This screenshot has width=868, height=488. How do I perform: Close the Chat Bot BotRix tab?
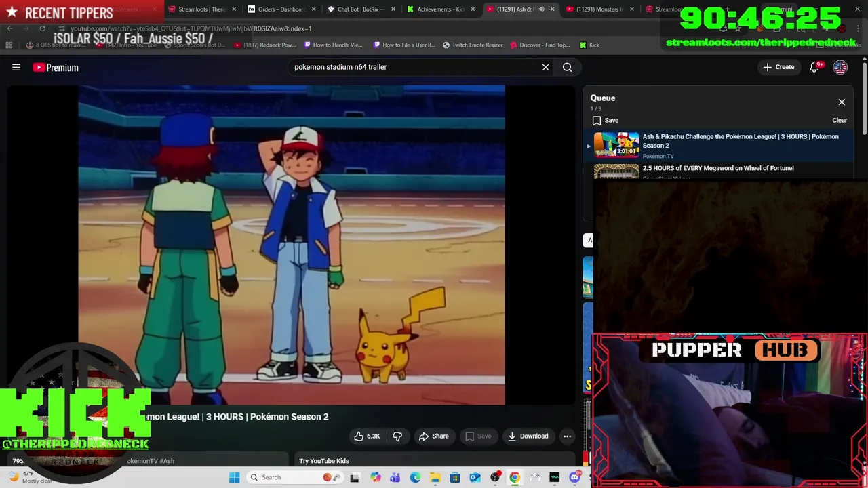click(x=393, y=9)
